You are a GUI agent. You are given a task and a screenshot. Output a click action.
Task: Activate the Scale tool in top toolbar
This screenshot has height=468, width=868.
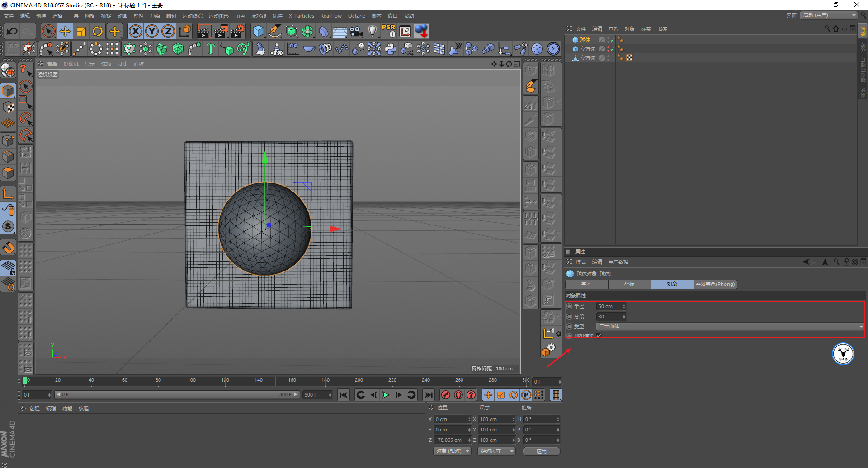click(x=81, y=31)
